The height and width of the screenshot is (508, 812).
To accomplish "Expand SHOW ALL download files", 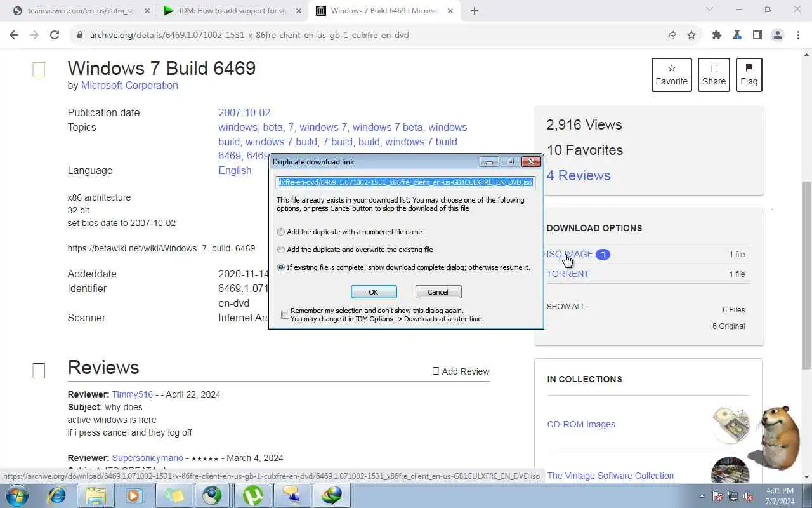I will (566, 306).
